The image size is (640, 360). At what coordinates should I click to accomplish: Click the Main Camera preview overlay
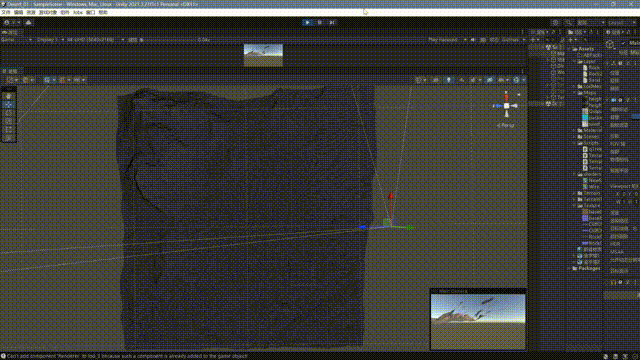(478, 319)
